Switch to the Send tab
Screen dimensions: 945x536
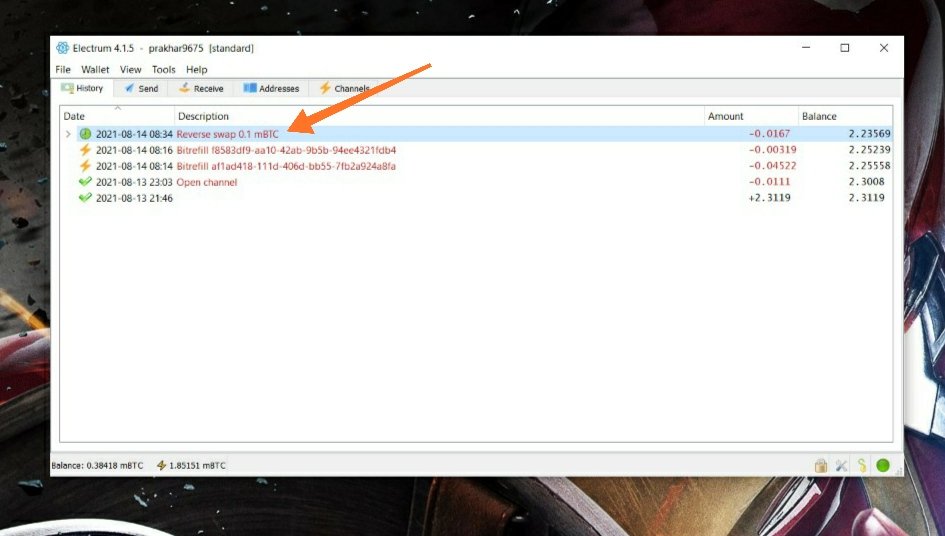click(x=142, y=89)
